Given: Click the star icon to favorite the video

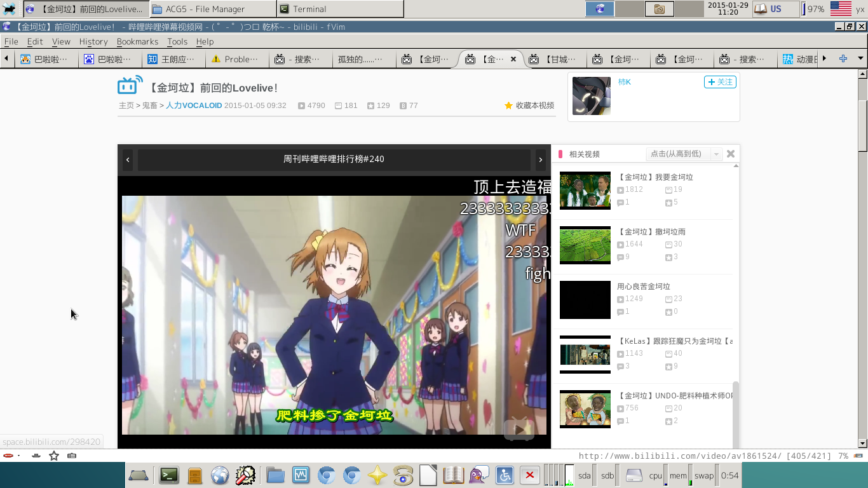Looking at the screenshot, I should coord(508,105).
